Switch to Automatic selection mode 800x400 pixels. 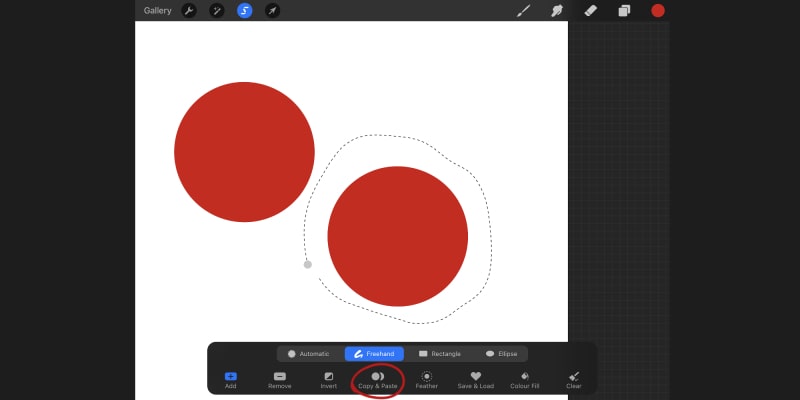point(308,354)
